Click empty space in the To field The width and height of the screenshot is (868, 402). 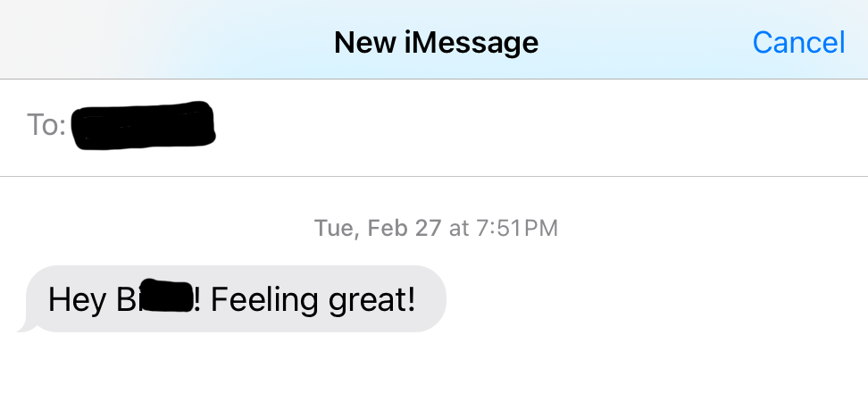coord(536,127)
